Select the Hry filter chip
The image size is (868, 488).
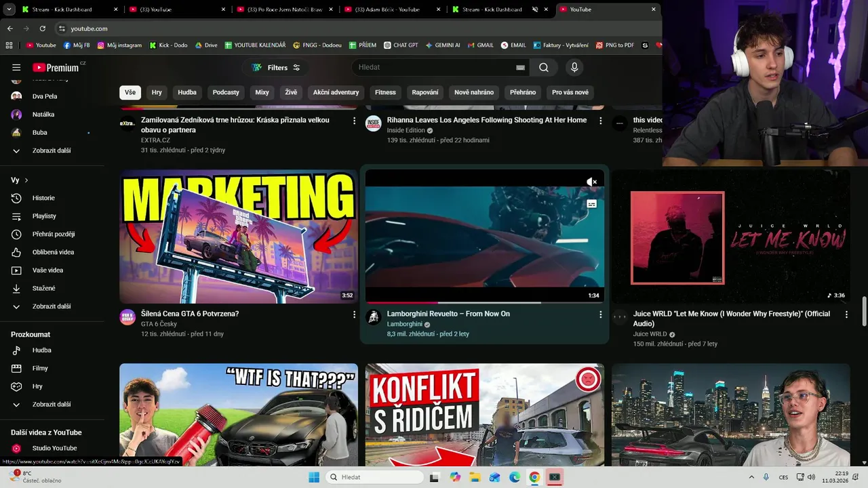[157, 92]
